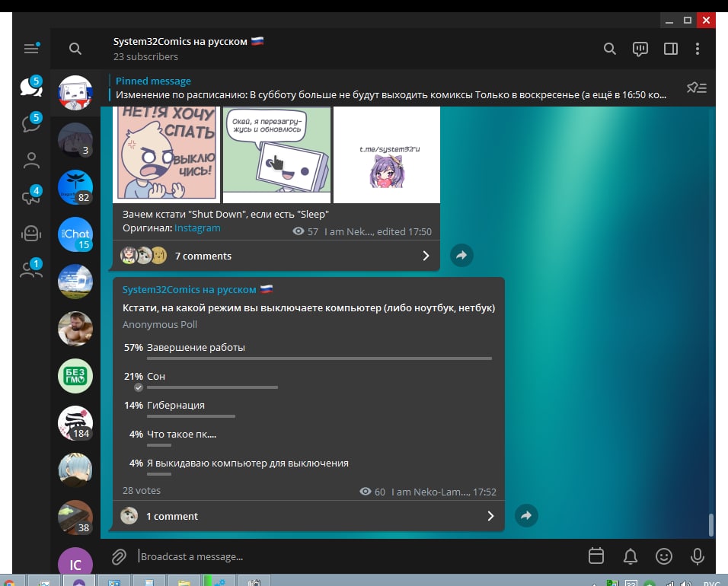Screen dimensions: 728x586
Task: Click the Сон result bar
Action: click(x=212, y=387)
